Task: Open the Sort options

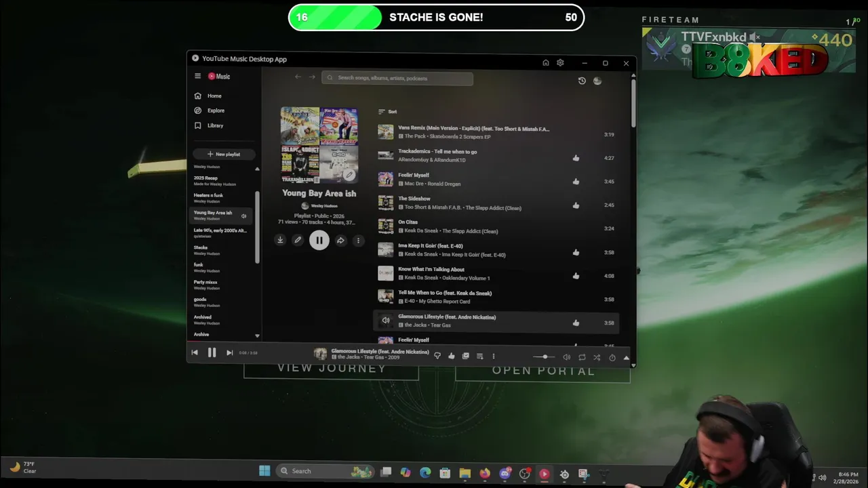Action: 388,112
